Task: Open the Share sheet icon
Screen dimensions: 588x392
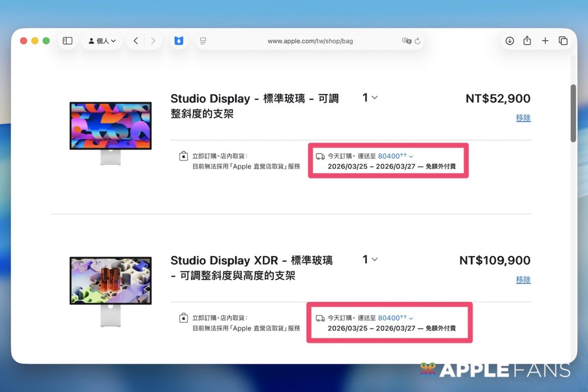Action: click(x=527, y=41)
